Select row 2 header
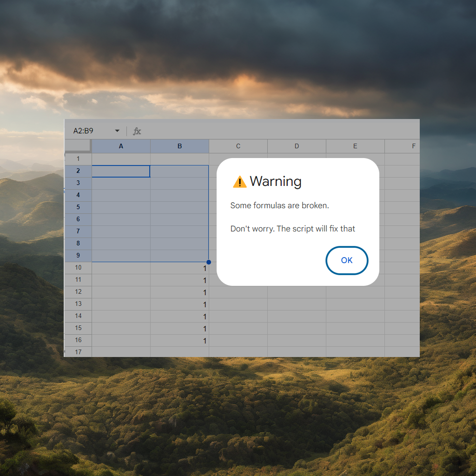Image resolution: width=476 pixels, height=476 pixels. 78,171
